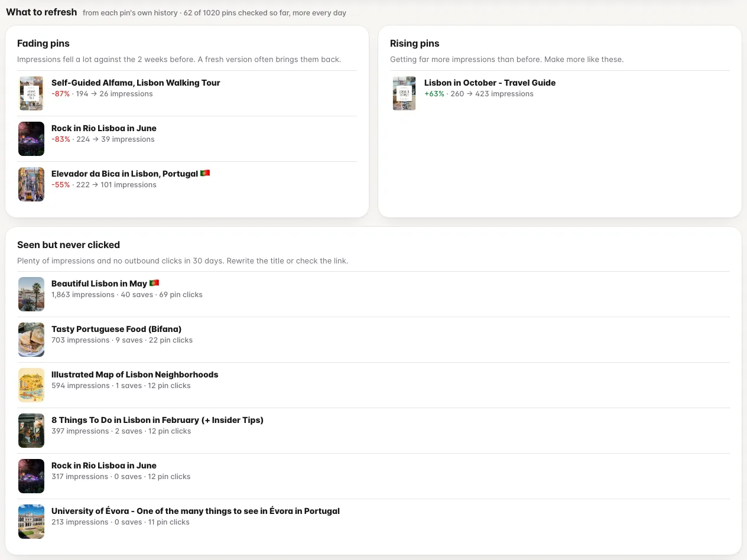Open the Elevador da Bica pin thumbnail
The width and height of the screenshot is (747, 560).
(x=31, y=184)
